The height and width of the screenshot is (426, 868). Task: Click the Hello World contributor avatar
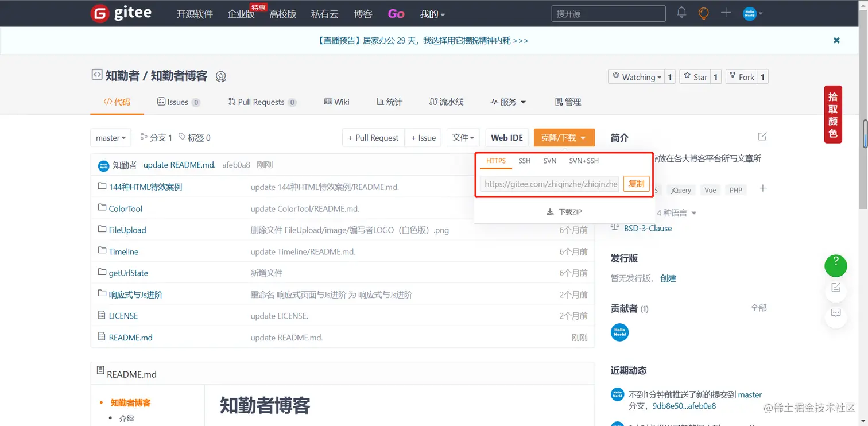619,332
